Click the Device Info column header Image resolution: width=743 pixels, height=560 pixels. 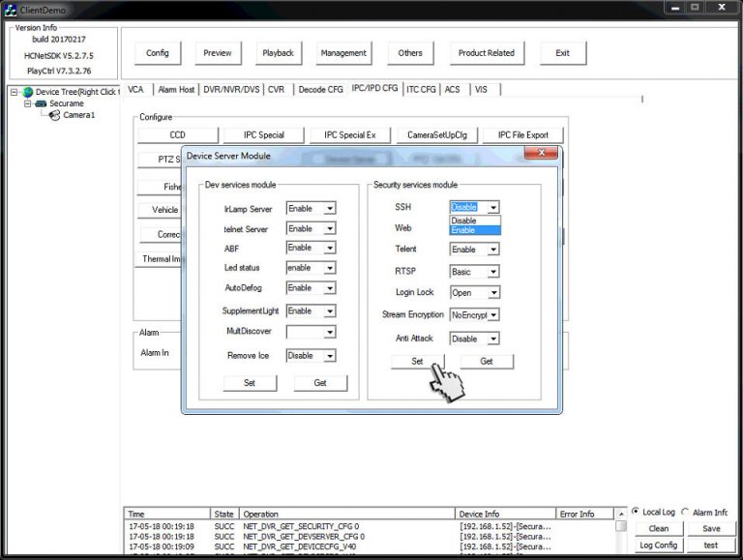506,514
